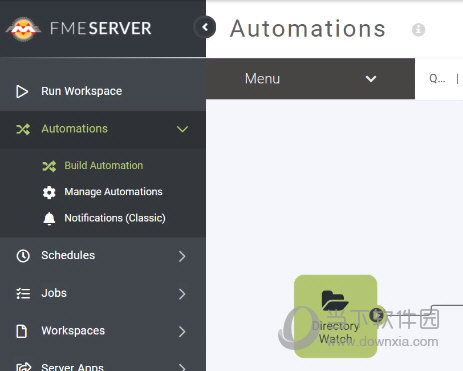Click the FME SERVER title text
This screenshot has height=371, width=463.
[101, 28]
